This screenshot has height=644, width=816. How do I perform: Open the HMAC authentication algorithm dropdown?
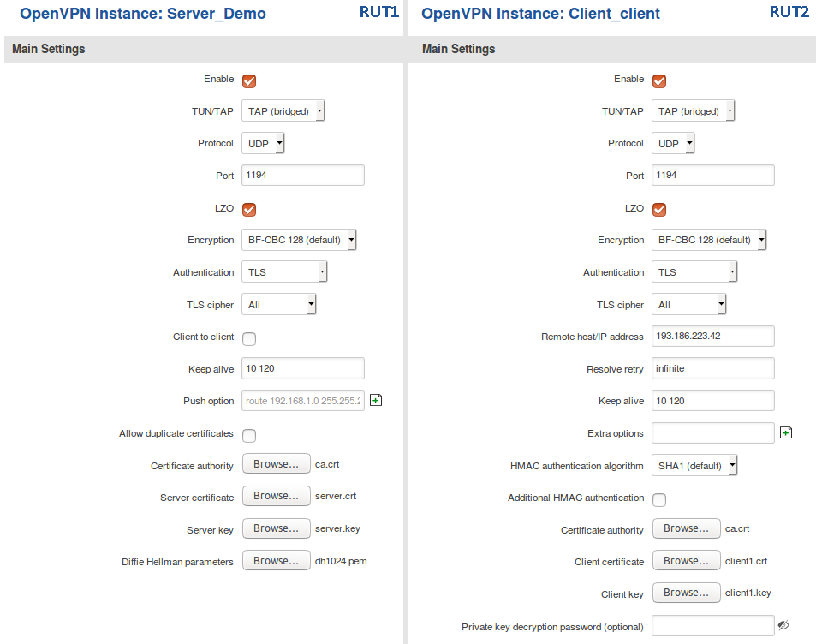point(694,465)
